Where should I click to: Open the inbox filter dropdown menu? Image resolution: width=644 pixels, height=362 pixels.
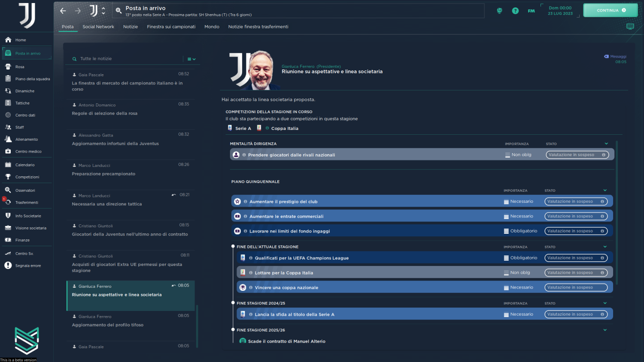[x=191, y=59]
